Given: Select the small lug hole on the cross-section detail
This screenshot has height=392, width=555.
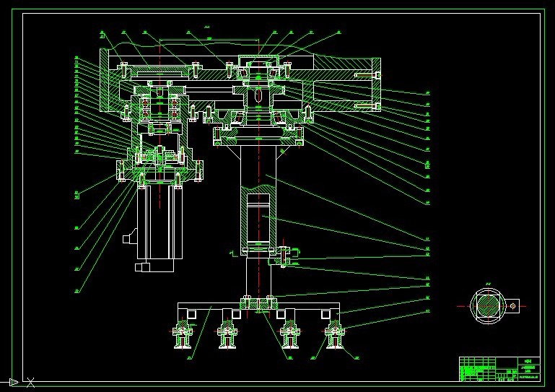Looking at the screenshot, I should coord(513,306).
